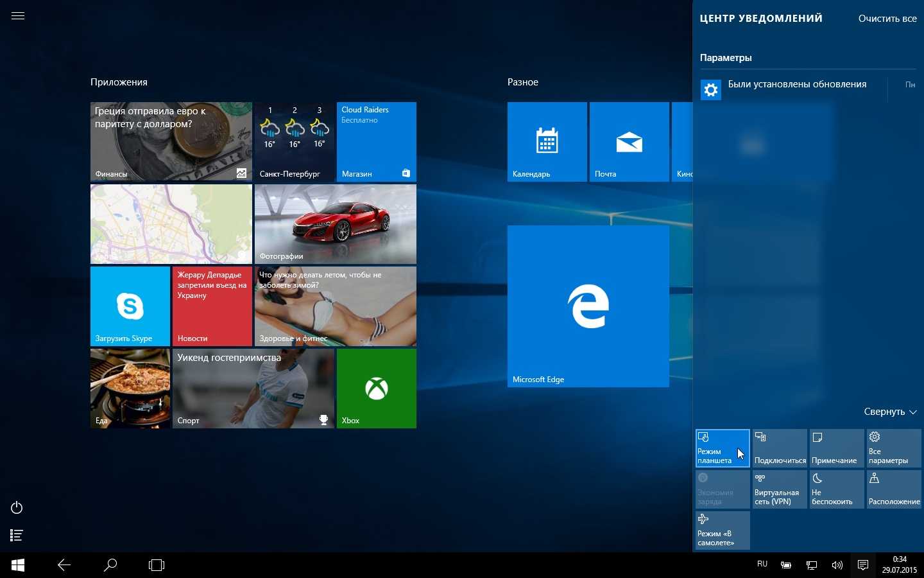Click the clock and date in tray
The image size is (924, 578).
pos(899,565)
